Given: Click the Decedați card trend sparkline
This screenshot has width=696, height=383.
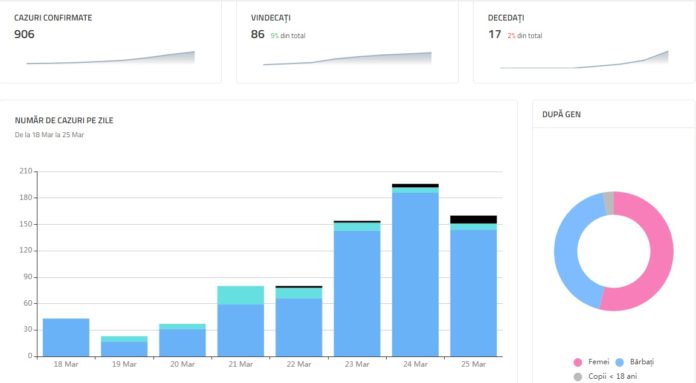Looking at the screenshot, I should (x=584, y=59).
